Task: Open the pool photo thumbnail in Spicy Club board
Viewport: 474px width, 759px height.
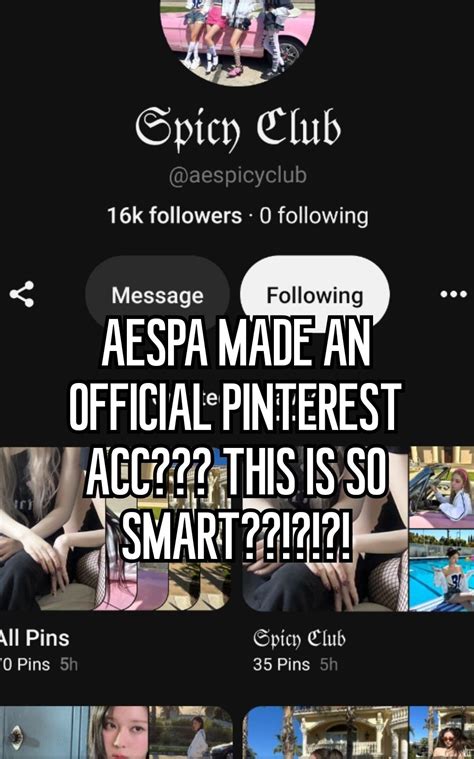Action: (442, 570)
